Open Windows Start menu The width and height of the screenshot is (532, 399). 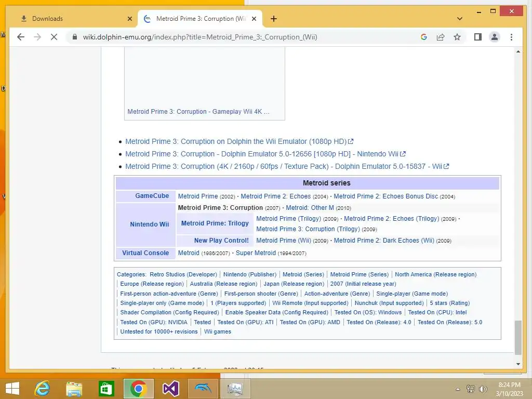[12, 389]
